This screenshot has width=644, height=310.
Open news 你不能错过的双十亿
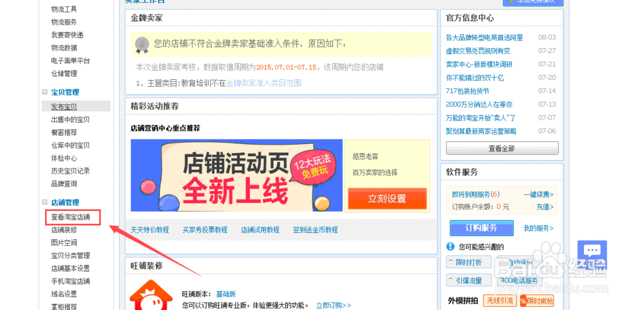point(475,77)
